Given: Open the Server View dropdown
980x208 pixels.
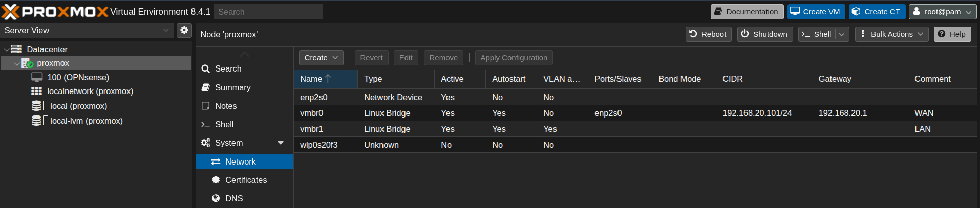Looking at the screenshot, I should click(87, 31).
